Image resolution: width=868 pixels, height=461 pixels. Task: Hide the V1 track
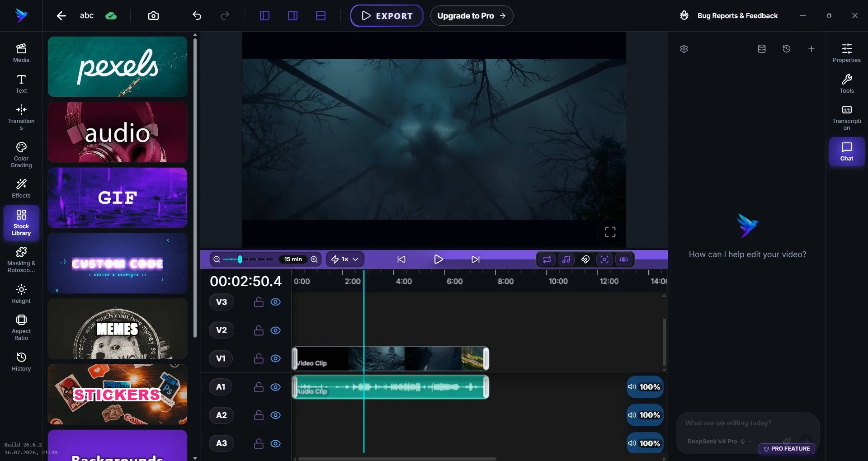[275, 358]
